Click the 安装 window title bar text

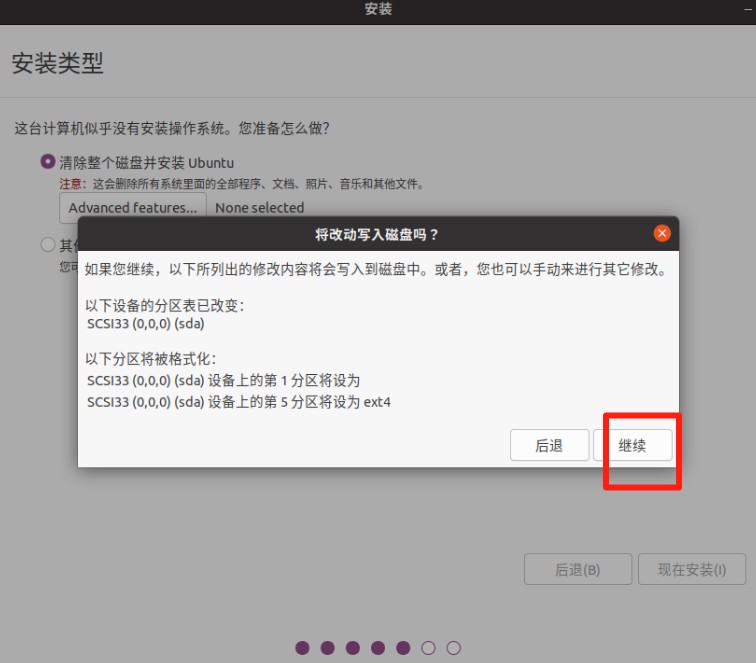pyautogui.click(x=378, y=9)
